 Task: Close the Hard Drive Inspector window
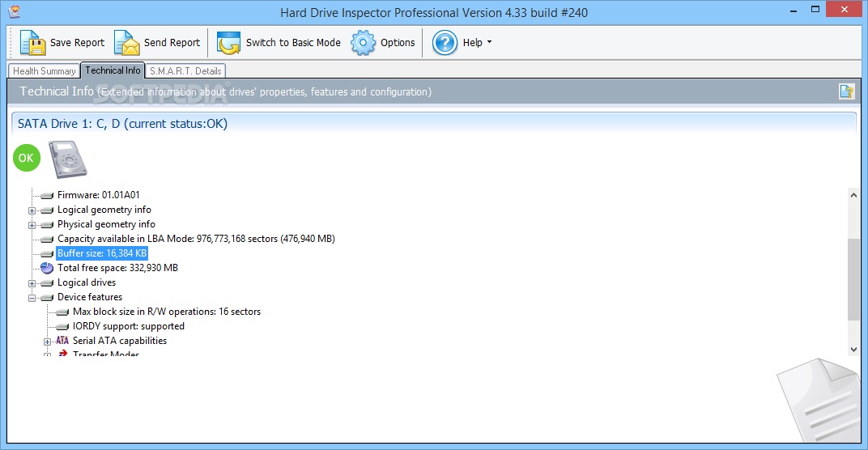(845, 10)
